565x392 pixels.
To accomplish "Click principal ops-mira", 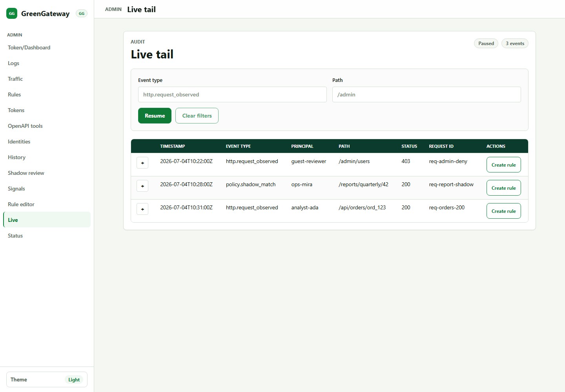I will click(302, 184).
